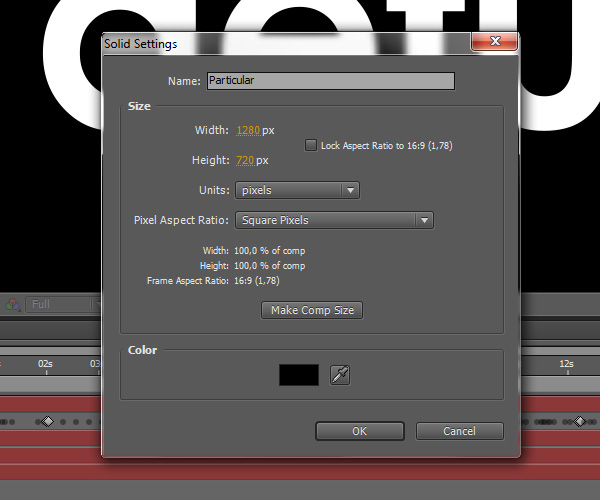
Task: Open the Units pixels dropdown
Action: [x=297, y=190]
